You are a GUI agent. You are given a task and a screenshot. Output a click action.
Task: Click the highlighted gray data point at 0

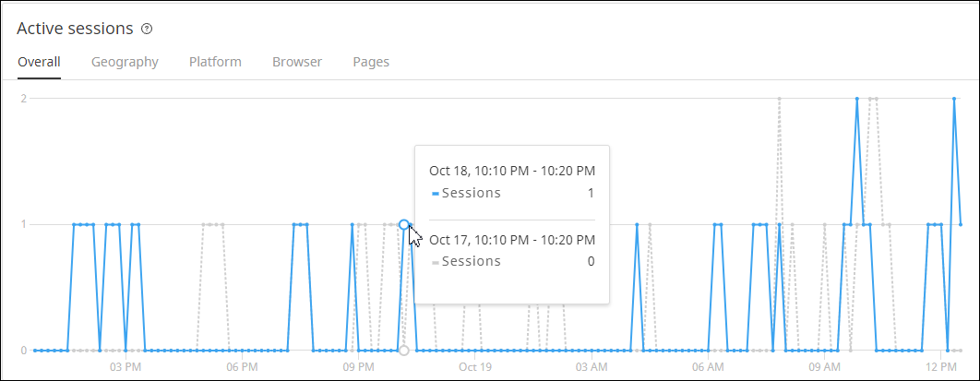pos(403,351)
